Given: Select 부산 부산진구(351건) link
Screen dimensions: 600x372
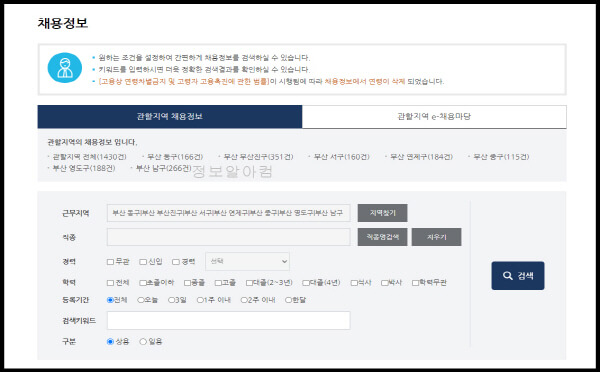Looking at the screenshot, I should pyautogui.click(x=258, y=157).
